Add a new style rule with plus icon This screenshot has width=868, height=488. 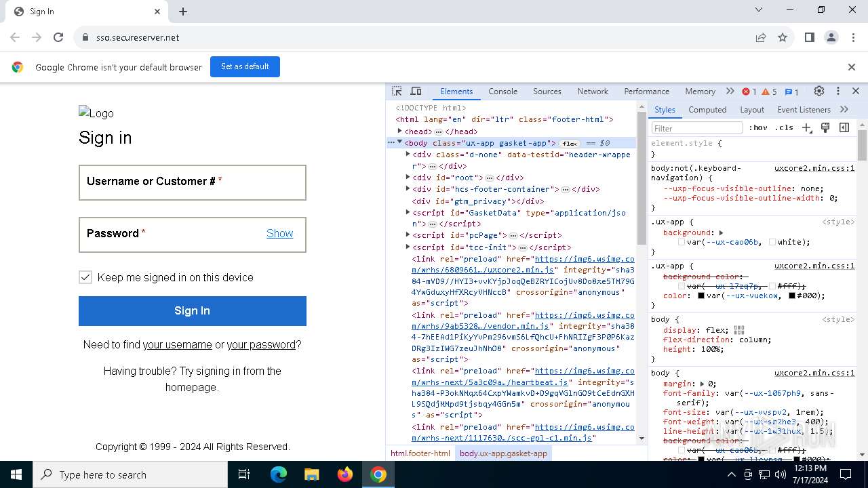pos(806,127)
